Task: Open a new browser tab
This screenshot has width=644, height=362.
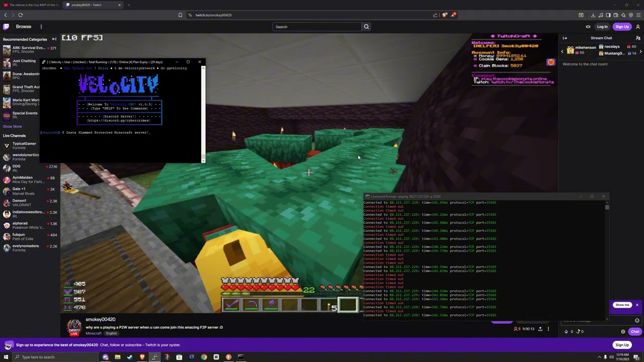Action: coord(129,5)
